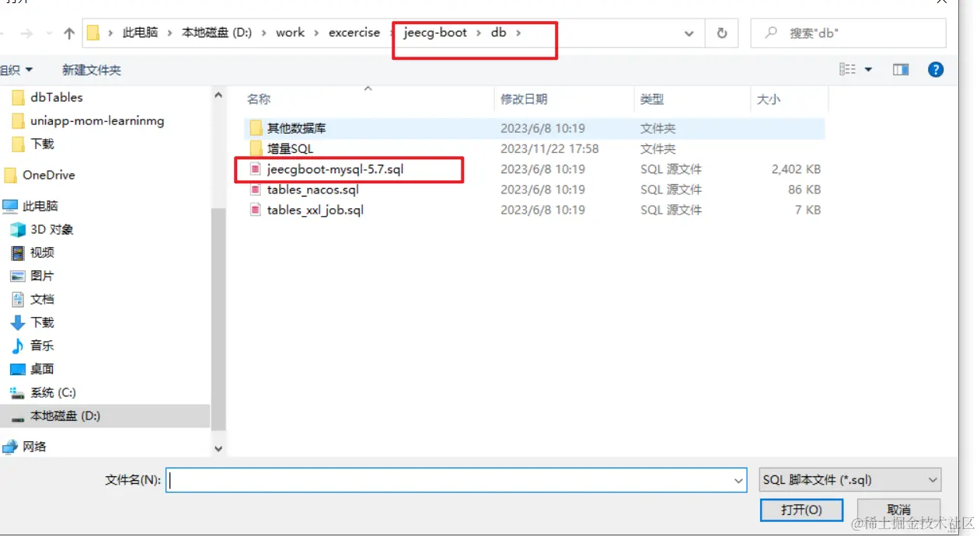The width and height of the screenshot is (980, 536).
Task: Sort by 类型 column header
Action: pyautogui.click(x=652, y=99)
